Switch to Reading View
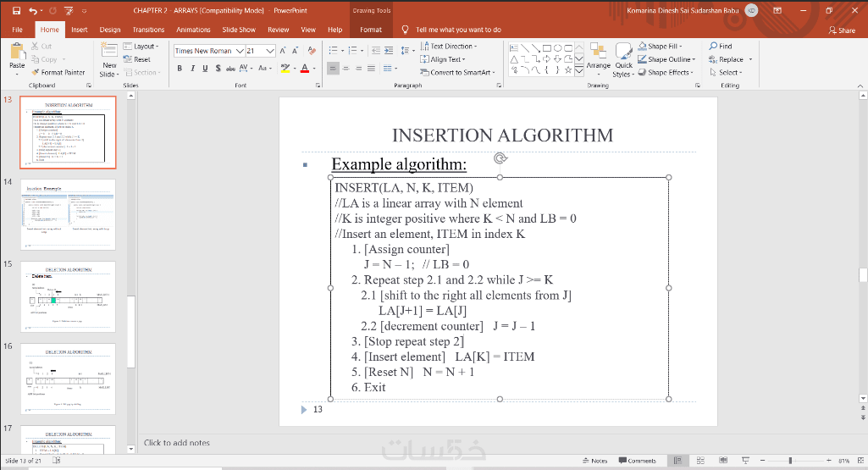 (x=723, y=461)
